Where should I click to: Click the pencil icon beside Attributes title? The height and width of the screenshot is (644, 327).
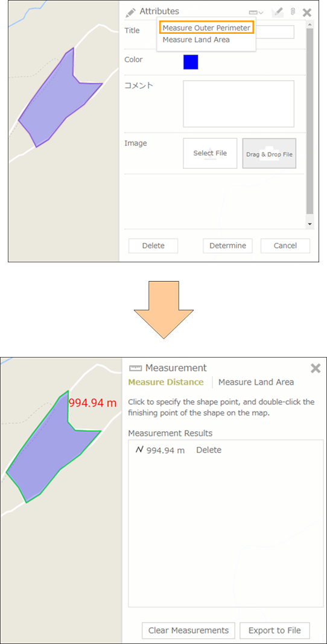(131, 12)
